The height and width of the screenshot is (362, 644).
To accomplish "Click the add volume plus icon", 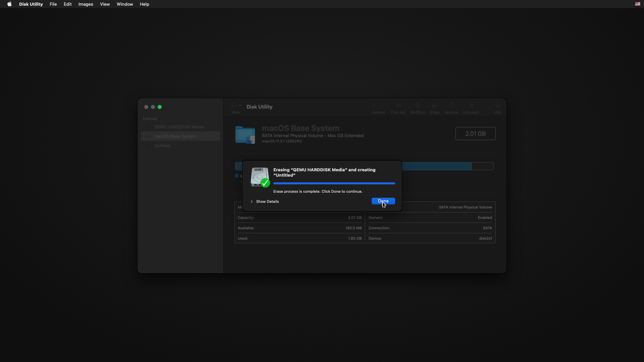I will click(x=374, y=105).
